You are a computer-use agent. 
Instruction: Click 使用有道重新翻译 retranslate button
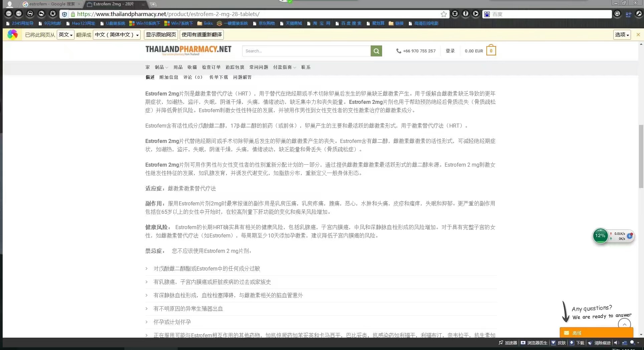point(202,35)
